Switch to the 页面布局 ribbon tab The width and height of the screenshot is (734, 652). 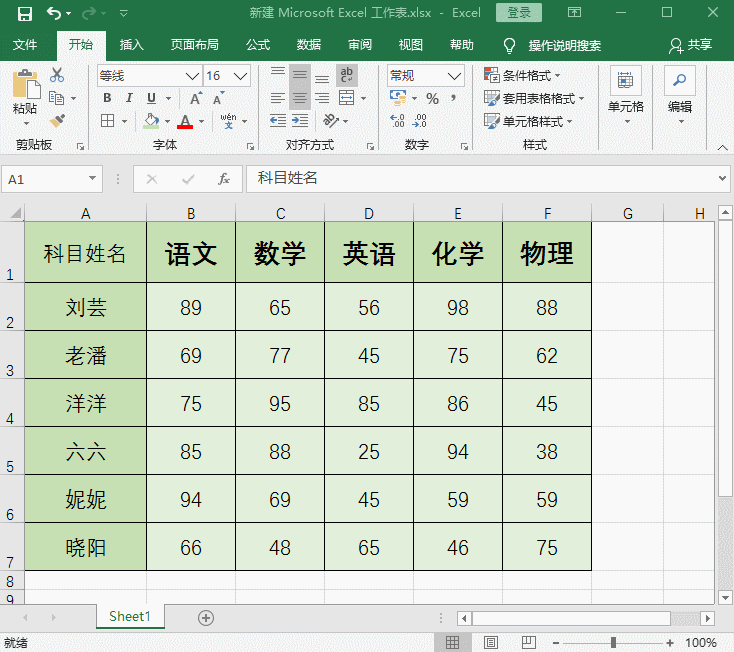(194, 45)
